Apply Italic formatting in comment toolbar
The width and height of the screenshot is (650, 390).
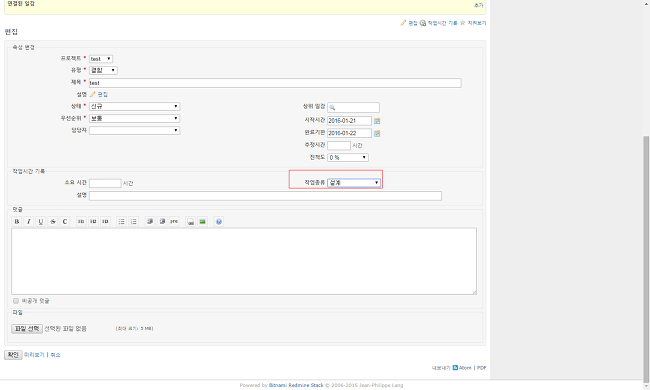29,222
